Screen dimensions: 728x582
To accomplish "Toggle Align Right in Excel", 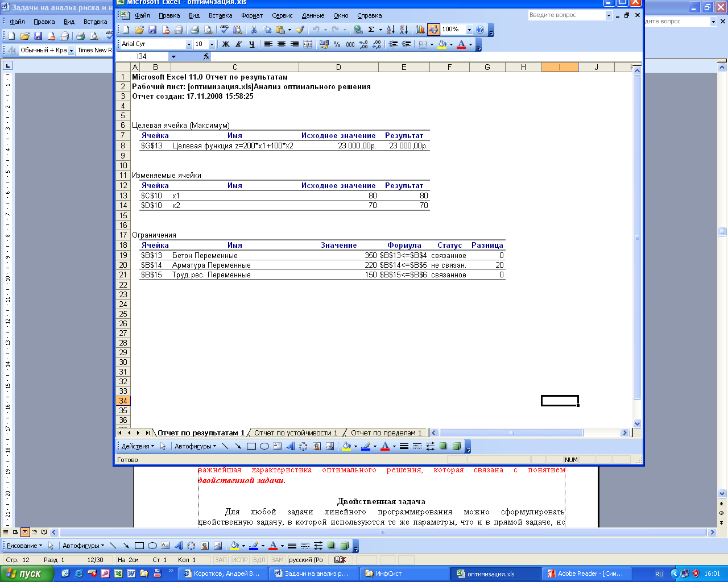I will (295, 44).
